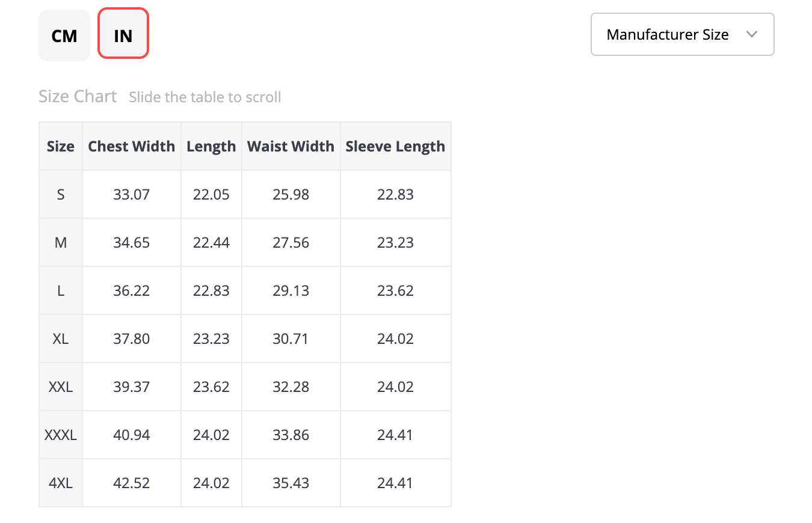Select the L size row label
This screenshot has width=812, height=523.
pyautogui.click(x=61, y=290)
